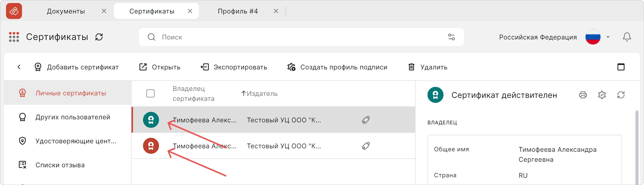Print the certificate with printer icon
Screen dimensions: 644x185
pos(583,95)
